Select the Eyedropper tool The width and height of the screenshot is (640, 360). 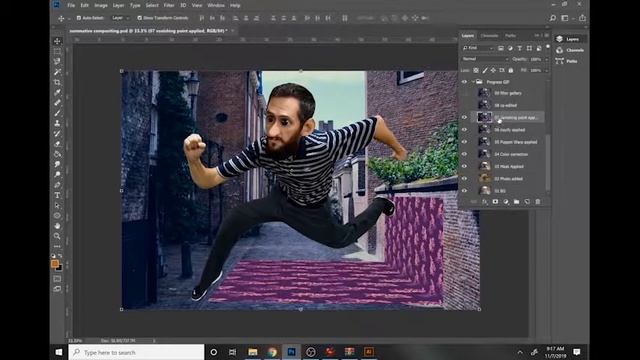click(x=57, y=92)
